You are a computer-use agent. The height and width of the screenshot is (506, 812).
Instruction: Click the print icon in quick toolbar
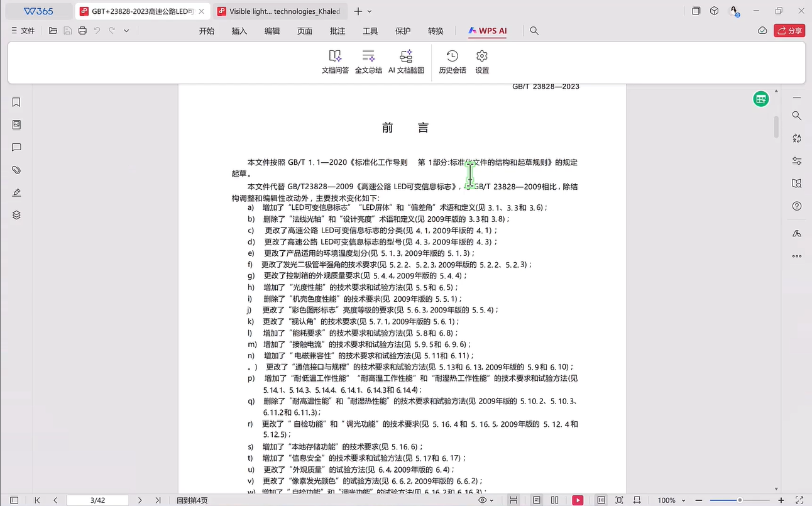[x=82, y=31]
